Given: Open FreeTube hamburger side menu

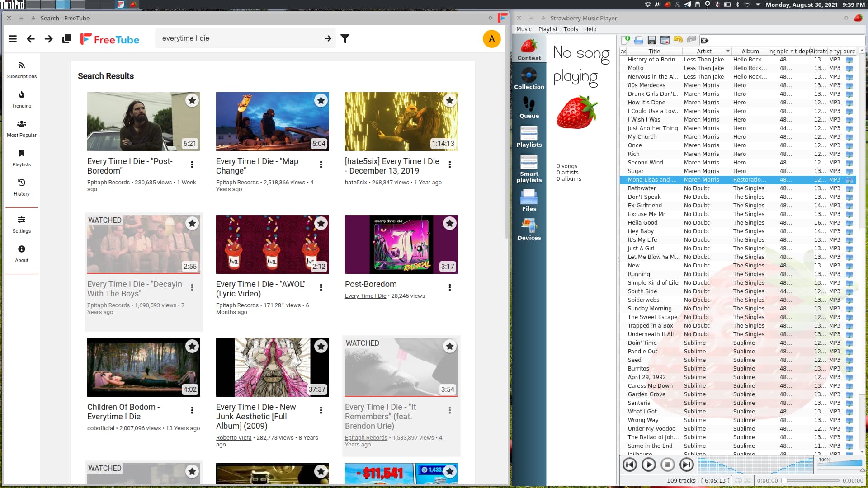Looking at the screenshot, I should coord(13,39).
